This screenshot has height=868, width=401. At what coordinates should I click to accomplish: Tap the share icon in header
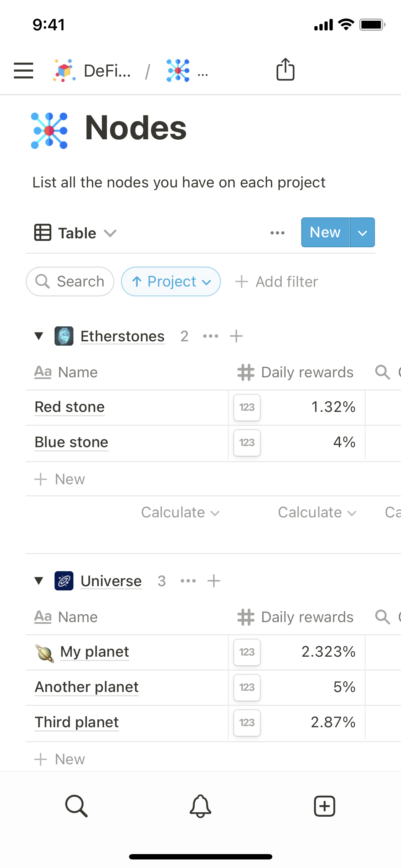tap(286, 69)
